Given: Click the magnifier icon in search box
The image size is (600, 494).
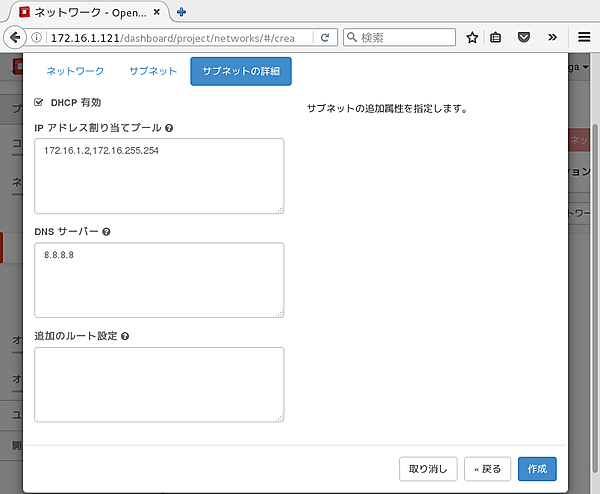Looking at the screenshot, I should point(352,37).
